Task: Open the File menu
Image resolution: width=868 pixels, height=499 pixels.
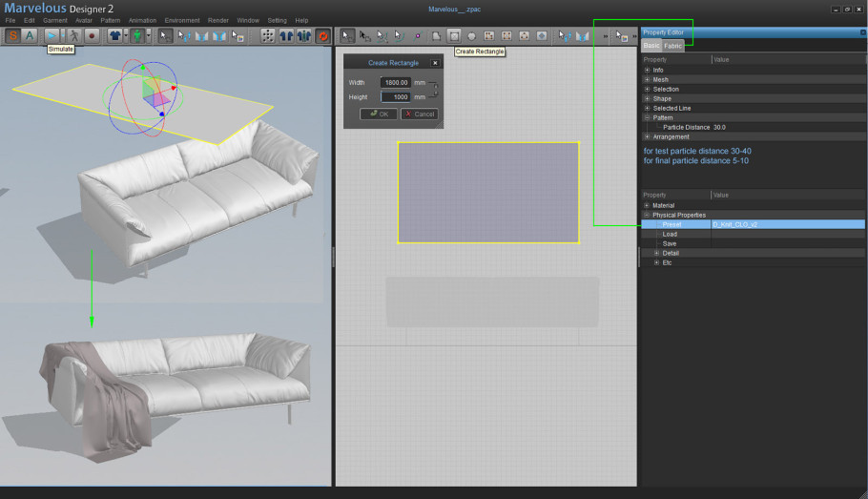Action: click(x=10, y=20)
